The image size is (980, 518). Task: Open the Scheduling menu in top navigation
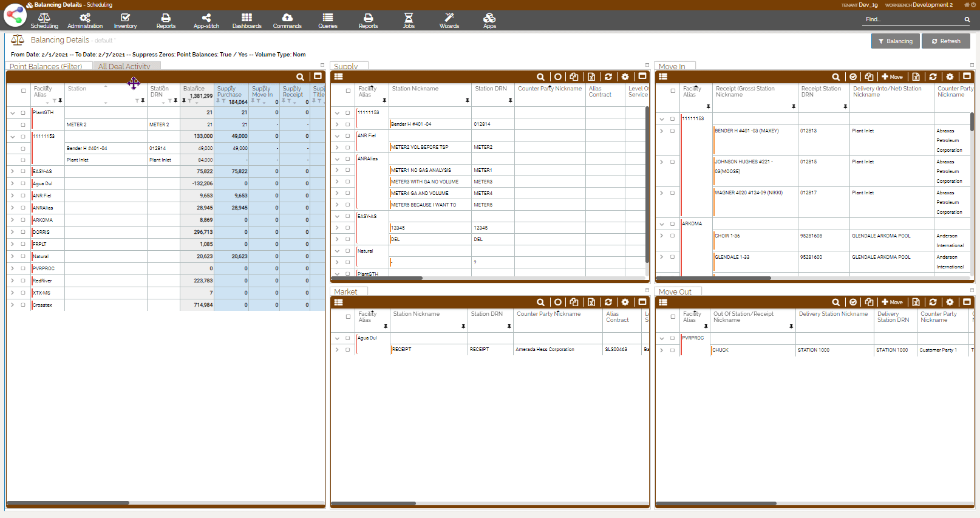(44, 21)
